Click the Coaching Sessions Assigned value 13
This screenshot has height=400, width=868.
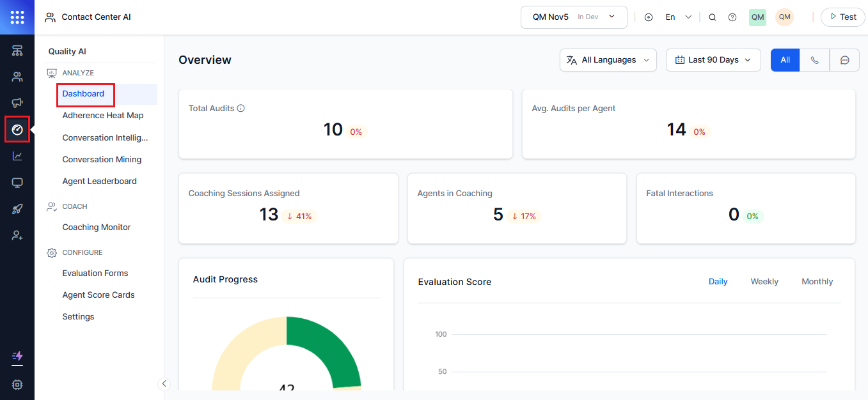pos(269,215)
